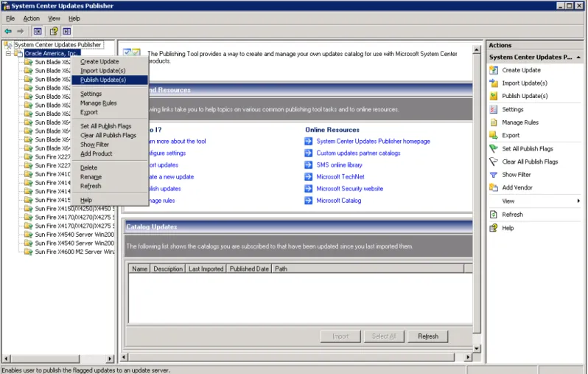This screenshot has height=374, width=588.
Task: Click Publish Update(s) icon in Actions pane
Action: coord(494,96)
